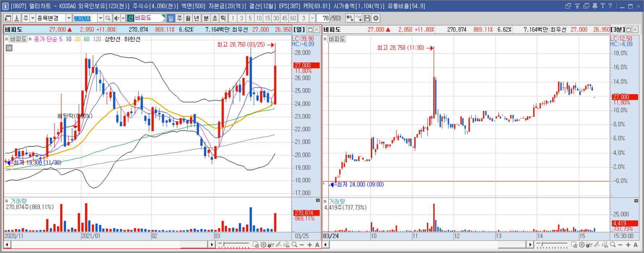This screenshot has height=253, width=644.
Task: Select the 주 weekly period toggle
Action: tap(179, 18)
